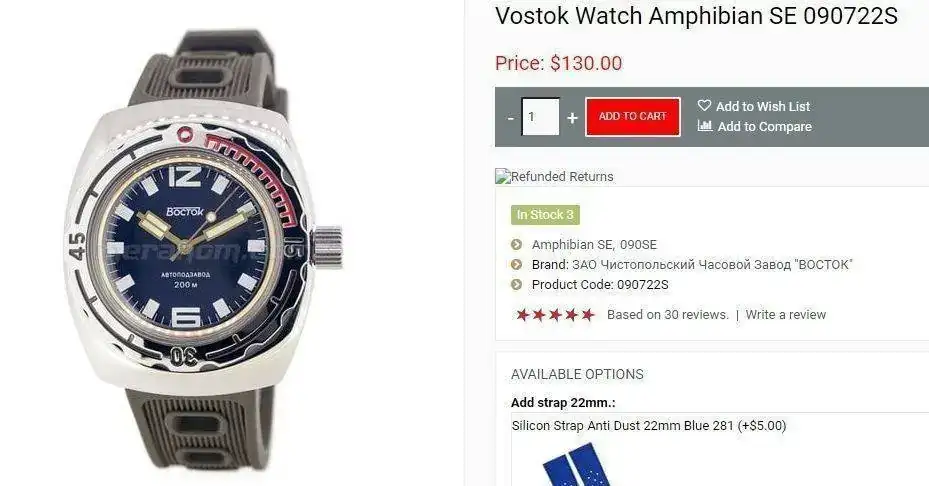Add the watch to cart

click(x=633, y=117)
